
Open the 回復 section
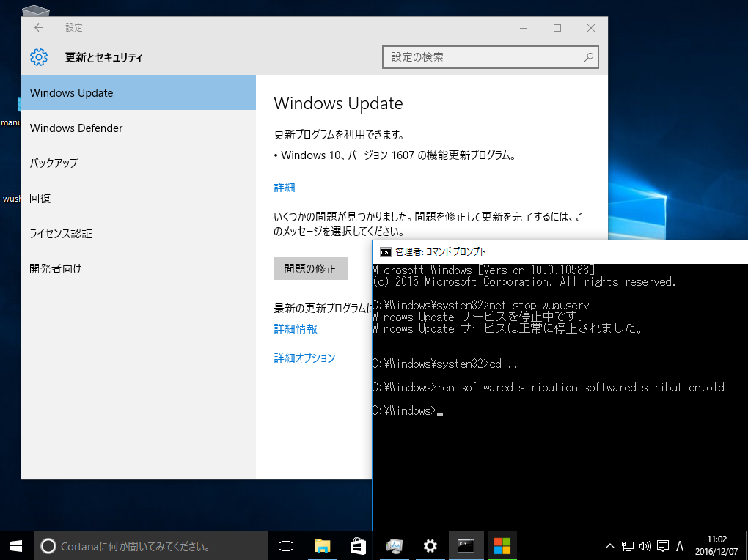point(139,198)
